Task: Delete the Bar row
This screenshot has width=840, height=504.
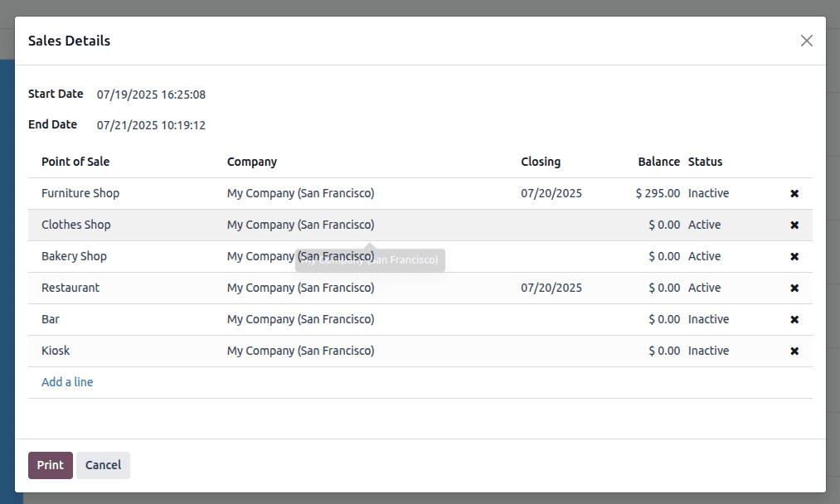Action: pos(794,319)
